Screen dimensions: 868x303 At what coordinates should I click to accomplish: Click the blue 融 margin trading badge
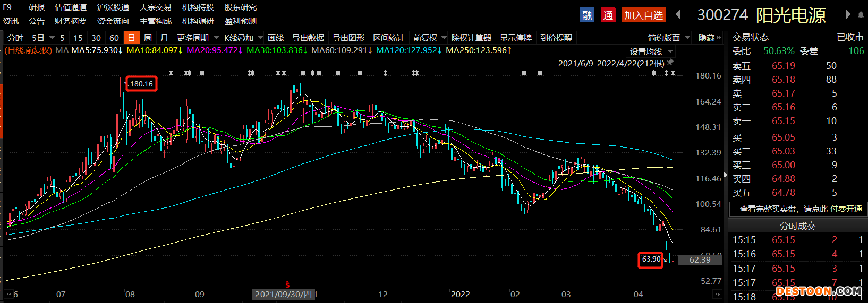587,15
